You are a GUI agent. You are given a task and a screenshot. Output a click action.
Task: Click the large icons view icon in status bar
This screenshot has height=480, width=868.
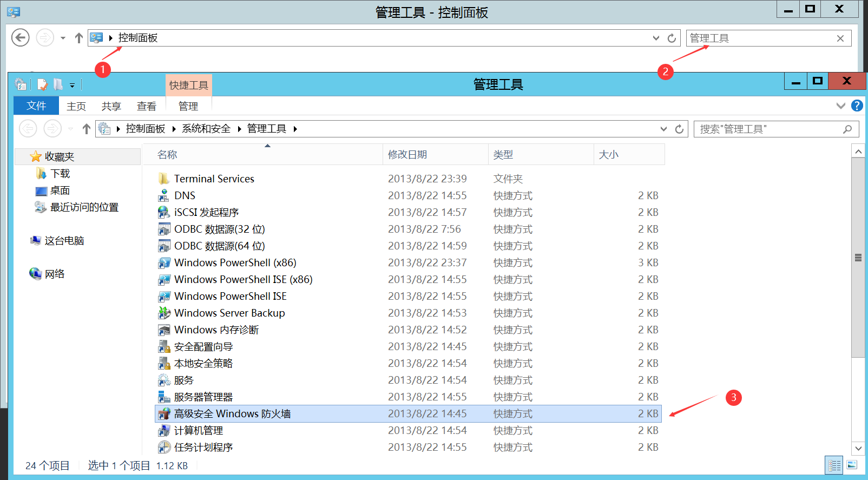pos(852,465)
